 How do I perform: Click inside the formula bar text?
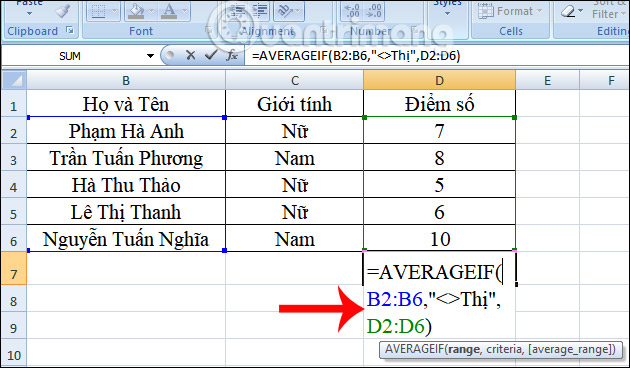[356, 56]
